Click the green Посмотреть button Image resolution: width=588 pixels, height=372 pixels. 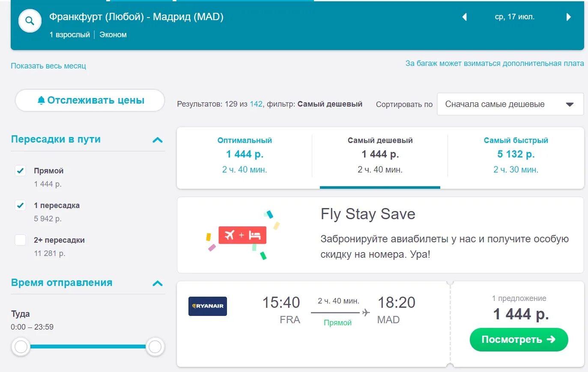[519, 339]
